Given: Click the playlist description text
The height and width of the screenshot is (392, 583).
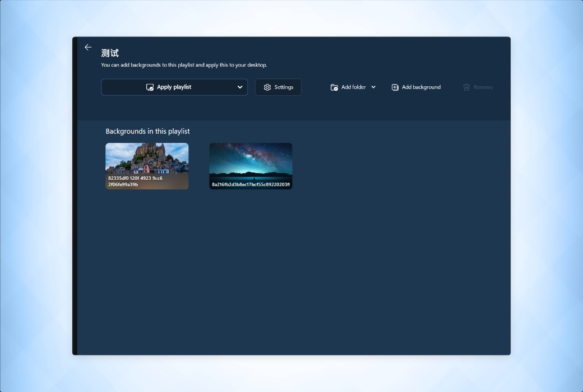Looking at the screenshot, I should click(184, 64).
